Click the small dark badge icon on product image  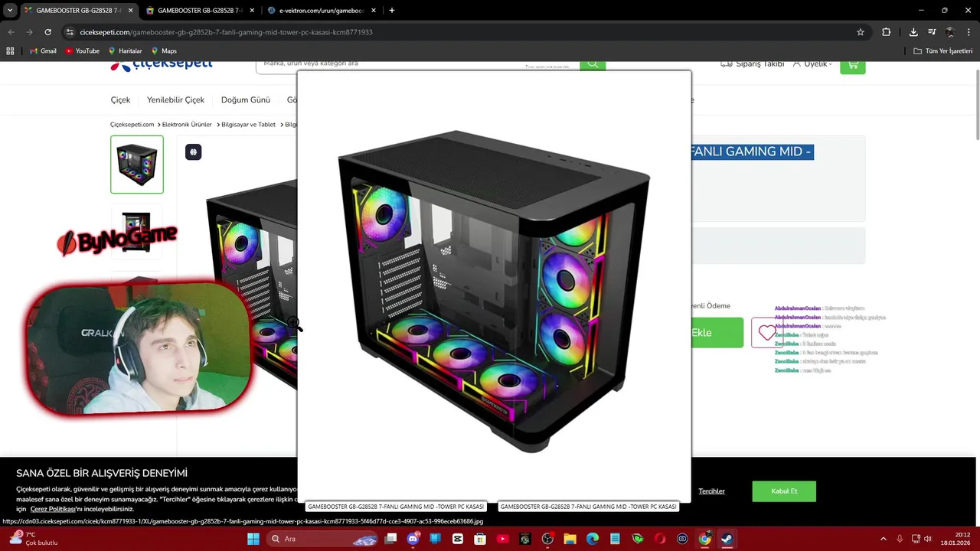[x=193, y=152]
